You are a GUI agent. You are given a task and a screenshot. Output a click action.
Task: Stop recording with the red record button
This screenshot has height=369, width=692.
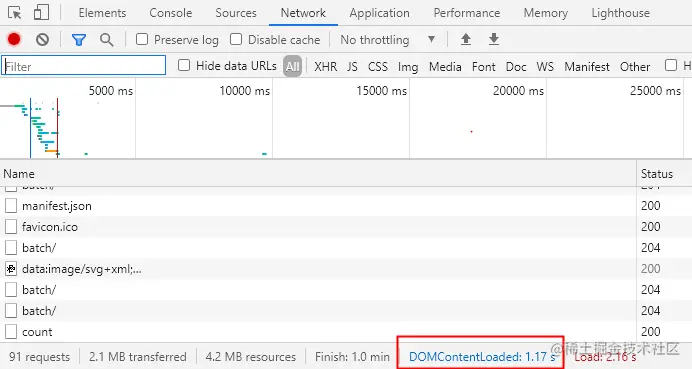pyautogui.click(x=14, y=40)
